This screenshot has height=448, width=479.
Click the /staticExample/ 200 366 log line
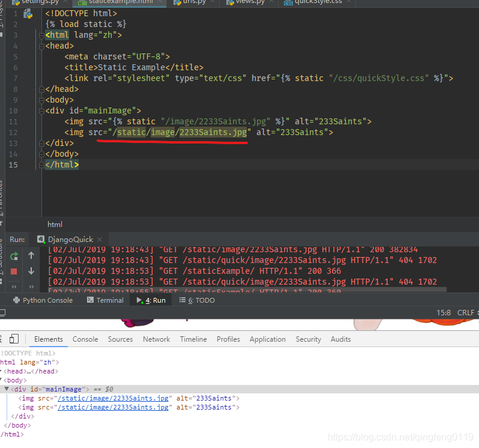194,271
